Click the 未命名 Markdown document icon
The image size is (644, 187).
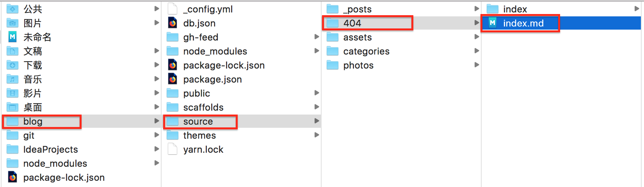(x=12, y=37)
